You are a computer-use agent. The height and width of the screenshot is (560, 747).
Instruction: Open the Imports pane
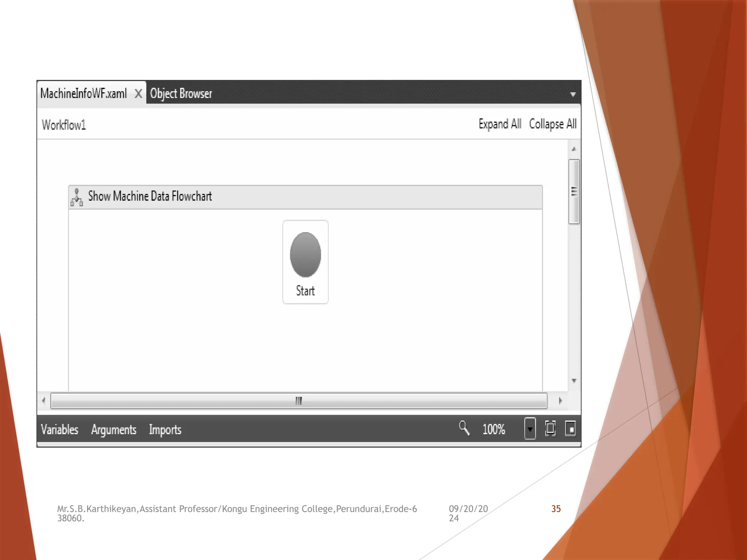(165, 429)
